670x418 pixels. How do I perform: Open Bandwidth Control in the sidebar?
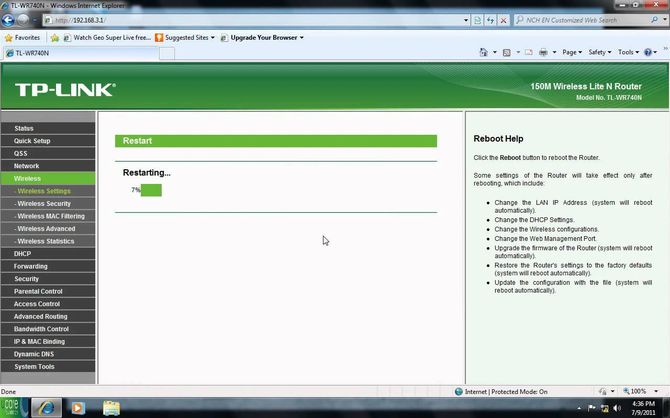tap(48, 329)
